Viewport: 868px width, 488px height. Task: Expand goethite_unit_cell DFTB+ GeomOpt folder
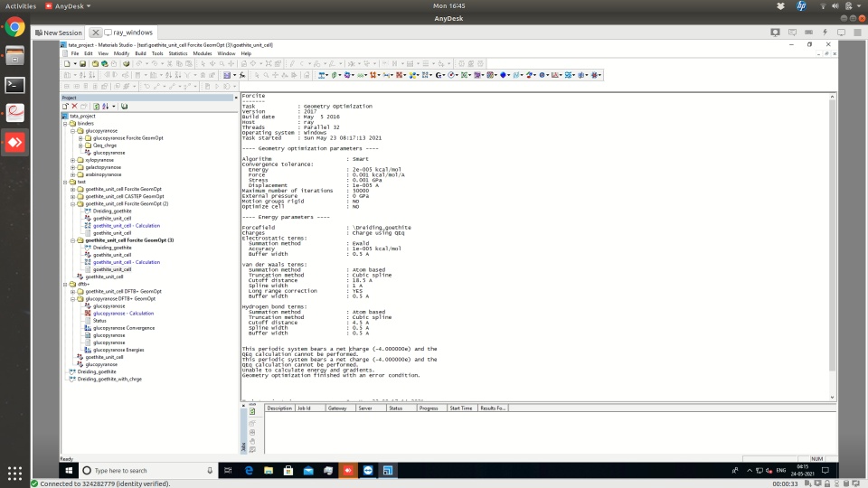[x=72, y=291]
